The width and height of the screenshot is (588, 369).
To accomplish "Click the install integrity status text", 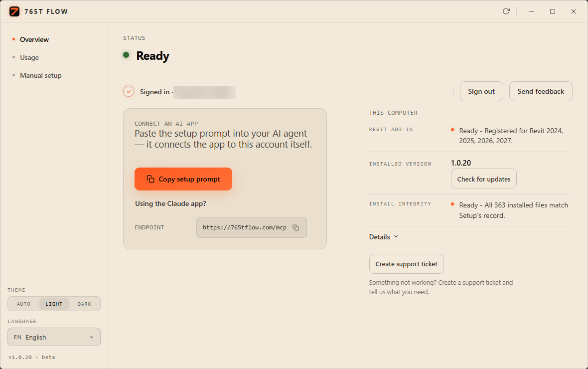I will pyautogui.click(x=513, y=210).
